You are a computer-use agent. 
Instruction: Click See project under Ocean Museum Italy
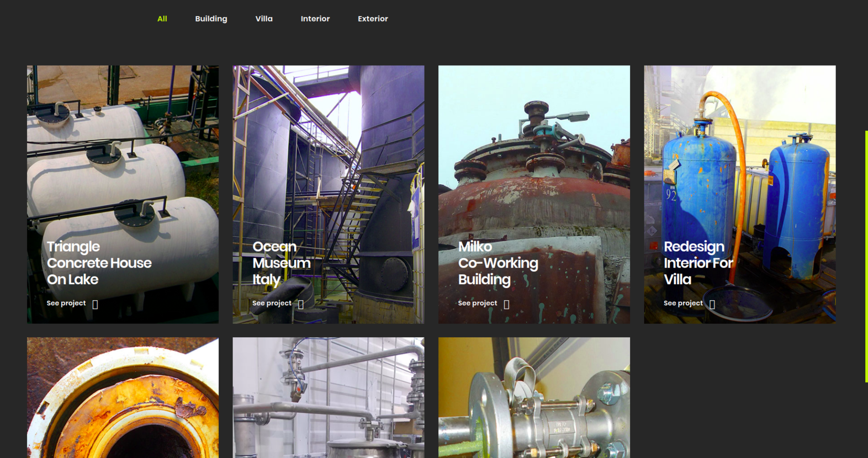tap(272, 303)
